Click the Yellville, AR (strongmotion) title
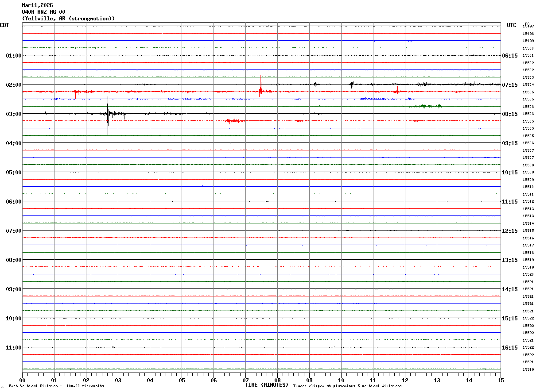The width and height of the screenshot is (536, 392). point(69,19)
